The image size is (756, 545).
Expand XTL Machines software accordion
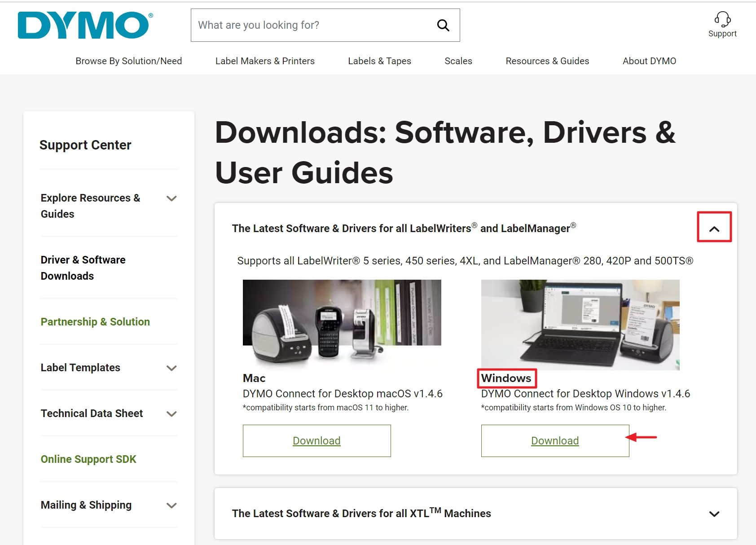[714, 514]
